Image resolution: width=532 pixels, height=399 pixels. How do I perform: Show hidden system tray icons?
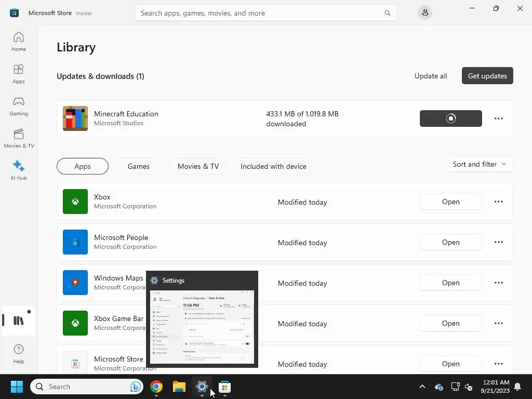[422, 387]
